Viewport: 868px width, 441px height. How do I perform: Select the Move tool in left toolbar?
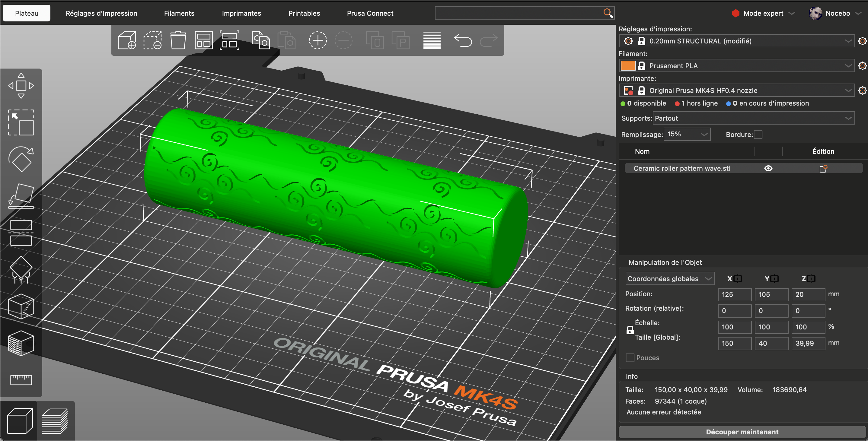(21, 86)
